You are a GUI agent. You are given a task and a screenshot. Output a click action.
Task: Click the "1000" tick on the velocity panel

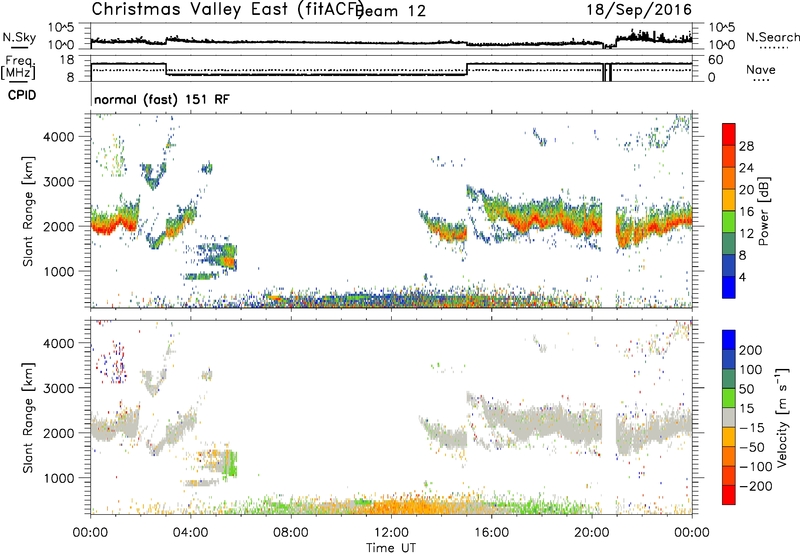[x=58, y=478]
